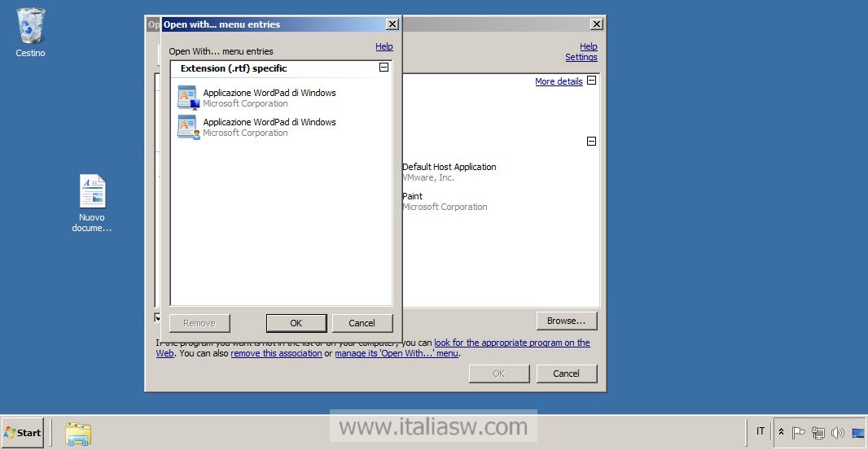Collapse the section beside More details
The image size is (868, 450).
[x=592, y=81]
